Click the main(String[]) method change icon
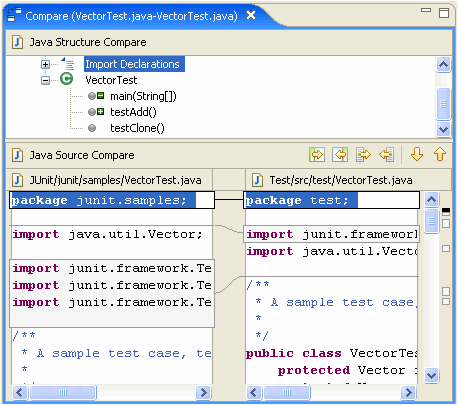The height and width of the screenshot is (405, 458). click(x=96, y=96)
